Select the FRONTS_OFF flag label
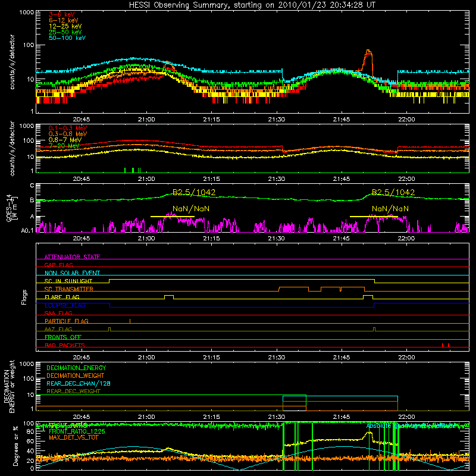Screen dimensions: 476x476 63,337
